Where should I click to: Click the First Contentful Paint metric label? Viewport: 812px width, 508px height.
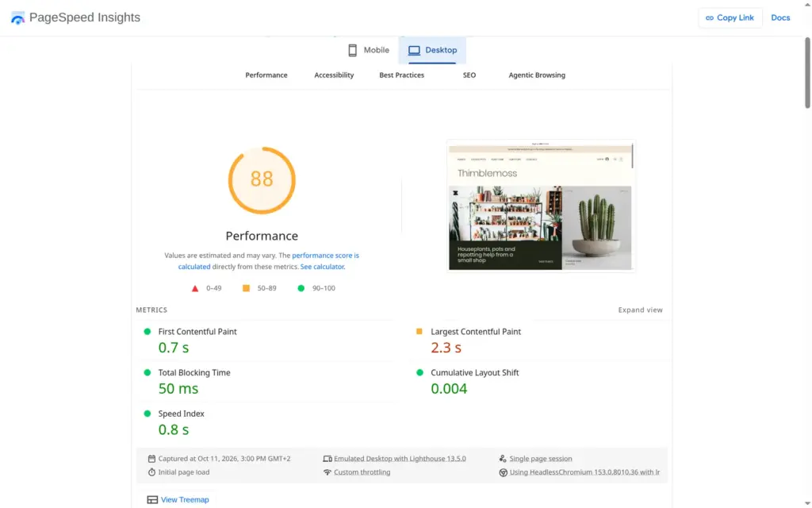point(197,332)
